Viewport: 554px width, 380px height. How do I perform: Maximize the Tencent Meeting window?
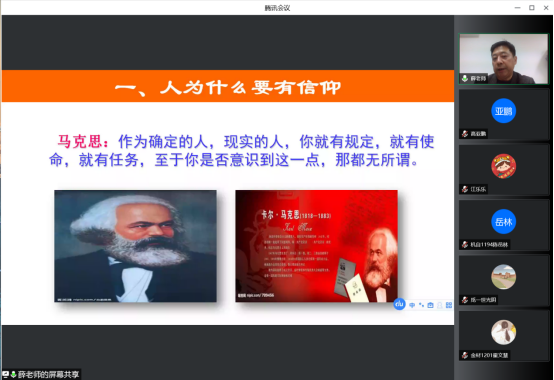(x=531, y=7)
